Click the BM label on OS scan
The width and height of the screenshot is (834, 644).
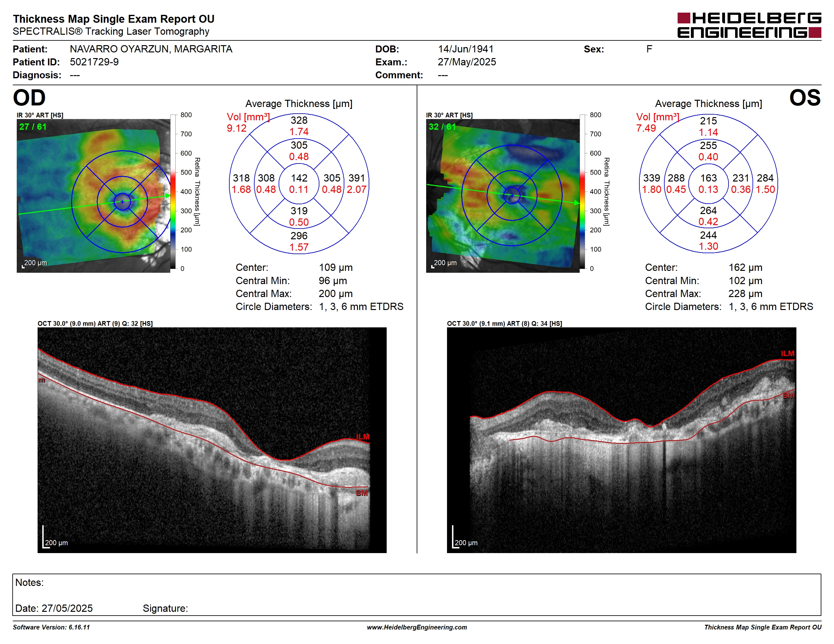click(x=789, y=396)
